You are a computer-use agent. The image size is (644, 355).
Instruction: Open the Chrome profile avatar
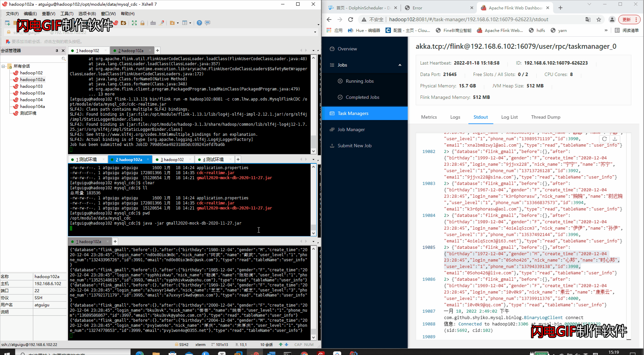[x=612, y=19]
